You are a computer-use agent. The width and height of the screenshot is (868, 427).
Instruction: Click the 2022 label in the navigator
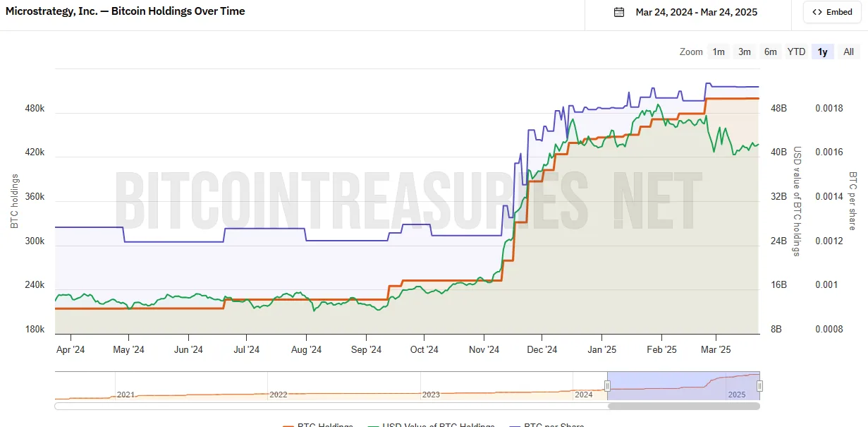coord(279,395)
